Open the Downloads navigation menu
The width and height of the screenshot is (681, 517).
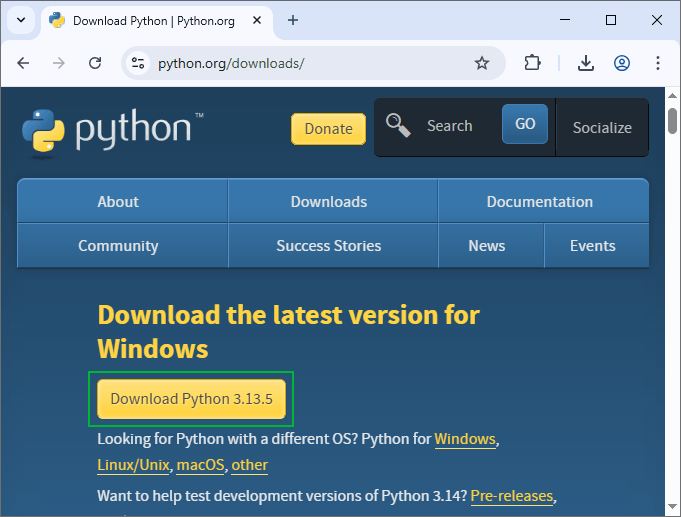(333, 202)
